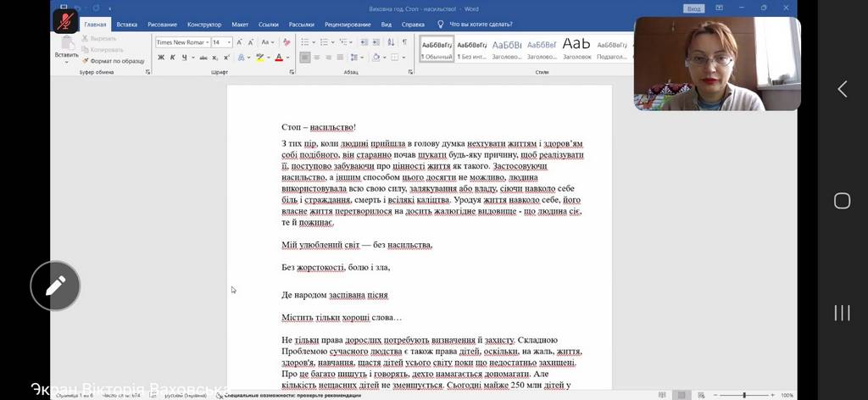Image resolution: width=868 pixels, height=400 pixels.
Task: Open the font color dropdown arrow
Action: coord(287,57)
